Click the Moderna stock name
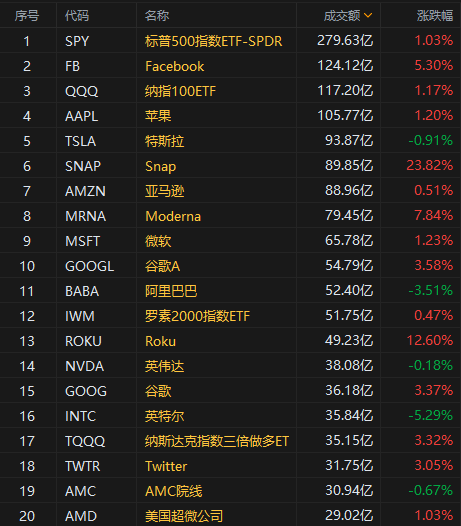The width and height of the screenshot is (461, 526). (173, 216)
